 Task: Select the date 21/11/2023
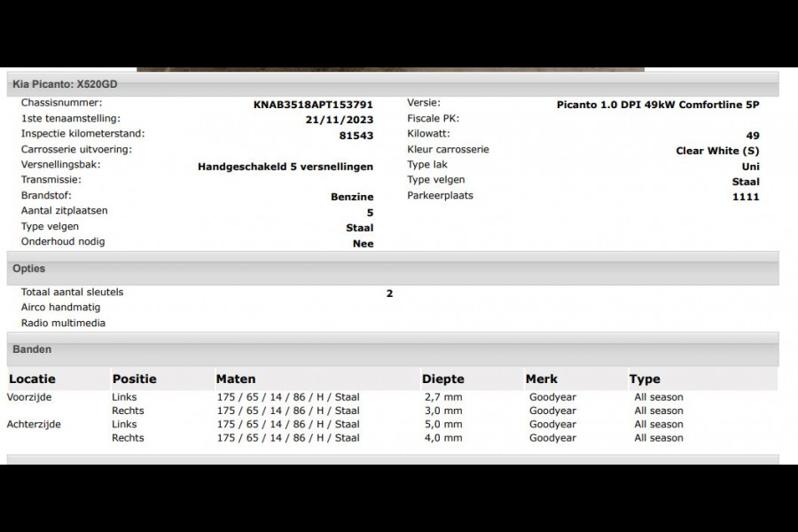(x=340, y=120)
